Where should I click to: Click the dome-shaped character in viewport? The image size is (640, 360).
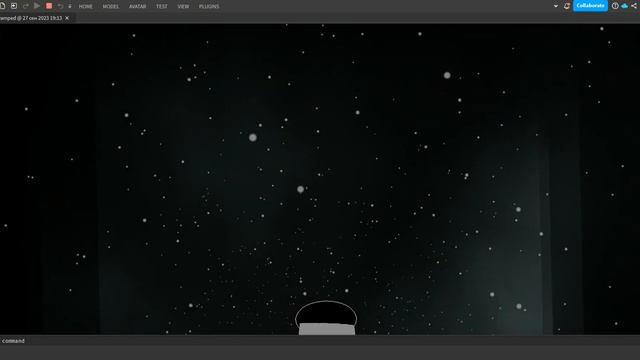(x=326, y=318)
